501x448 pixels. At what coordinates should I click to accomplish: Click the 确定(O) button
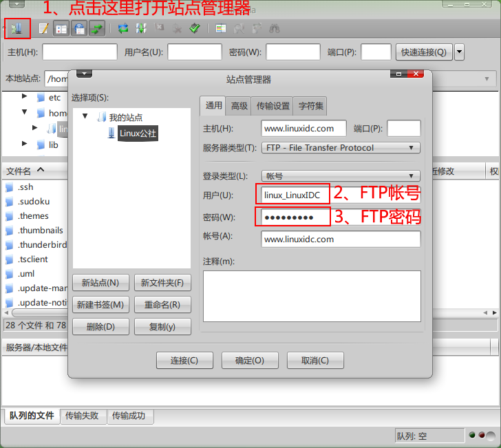pos(250,361)
